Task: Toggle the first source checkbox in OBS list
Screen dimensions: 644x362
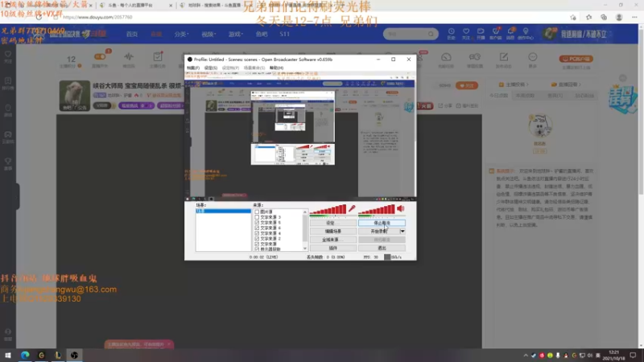Action: [257, 212]
